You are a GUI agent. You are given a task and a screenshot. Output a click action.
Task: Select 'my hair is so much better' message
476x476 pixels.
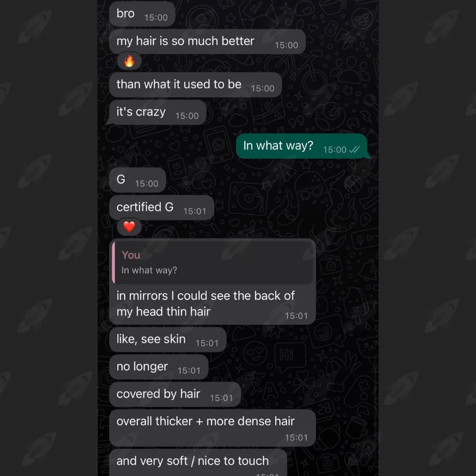pyautogui.click(x=207, y=41)
